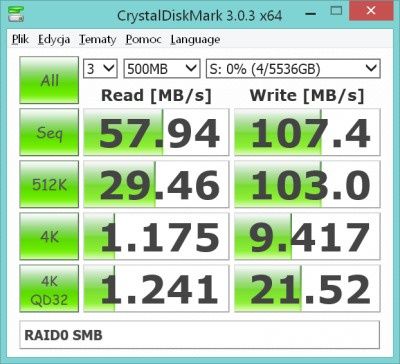The height and width of the screenshot is (364, 400).
Task: Click the CrystalDiskMark 3.0.3 x64 title text
Action: [x=199, y=16]
